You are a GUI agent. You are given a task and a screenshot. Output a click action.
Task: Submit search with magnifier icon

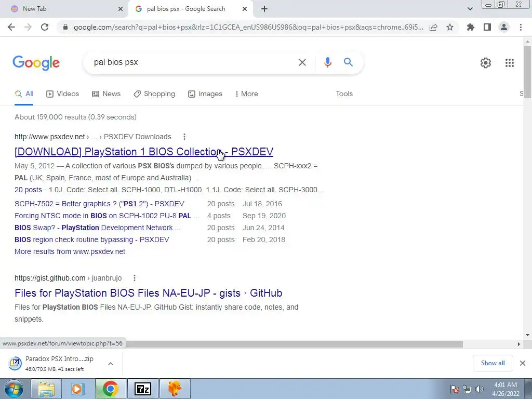pyautogui.click(x=348, y=62)
